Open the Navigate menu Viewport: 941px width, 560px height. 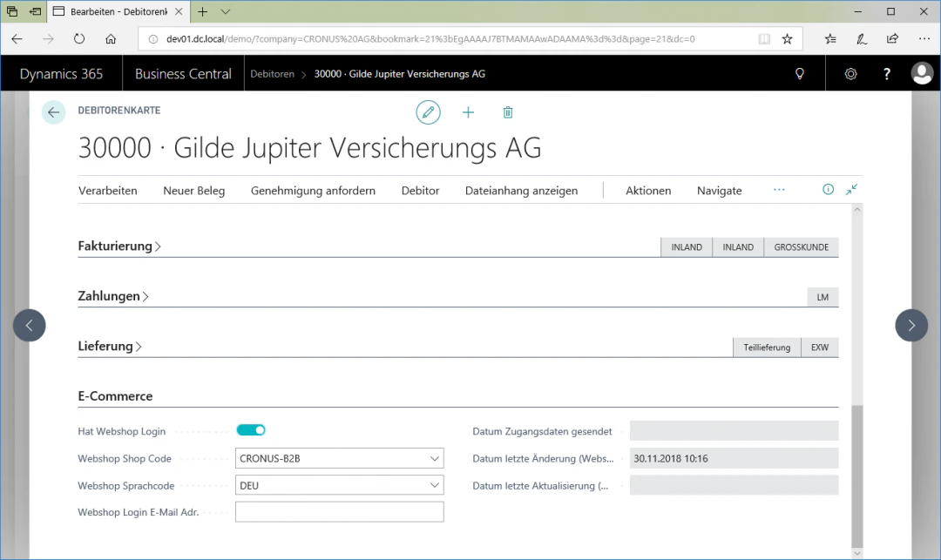click(719, 191)
